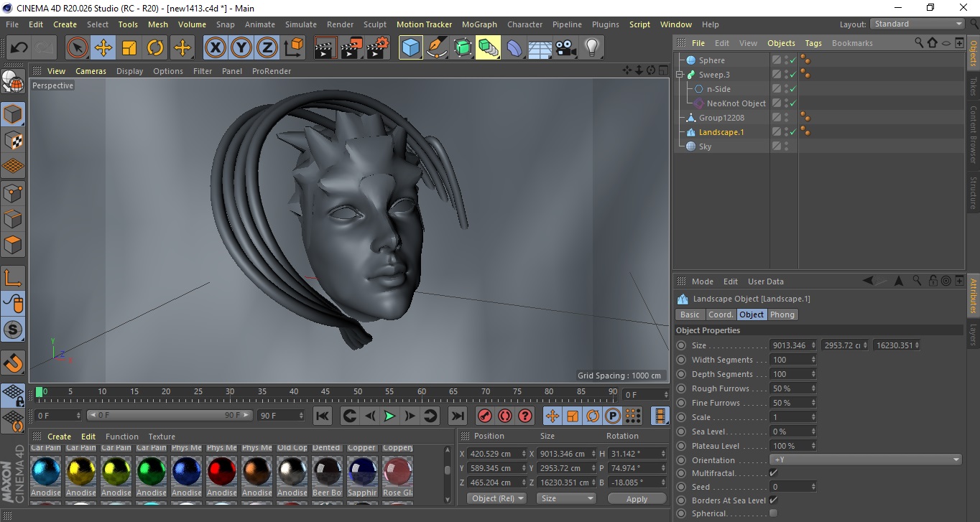Click the Camera object icon
The height and width of the screenshot is (522, 980).
pos(566,48)
